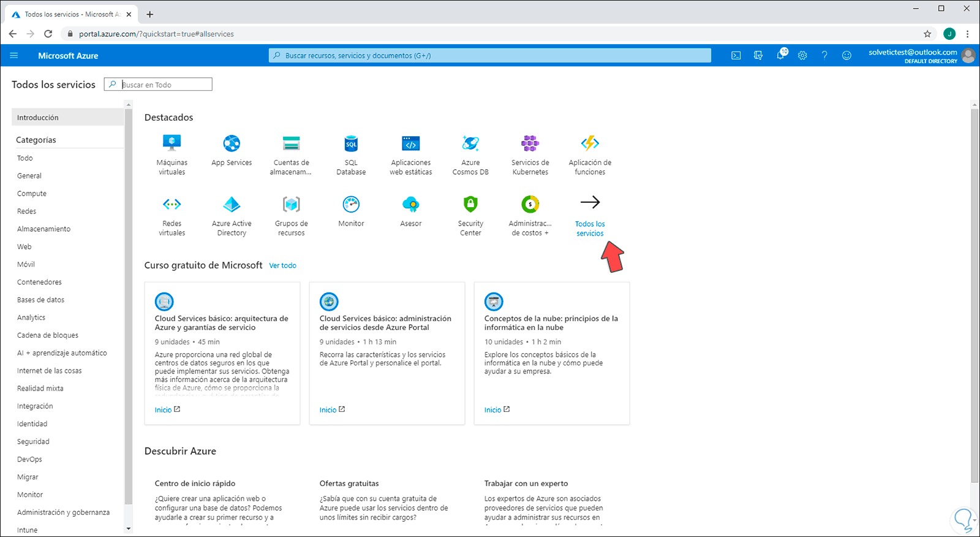
Task: Open the Asesor service icon
Action: click(x=411, y=204)
